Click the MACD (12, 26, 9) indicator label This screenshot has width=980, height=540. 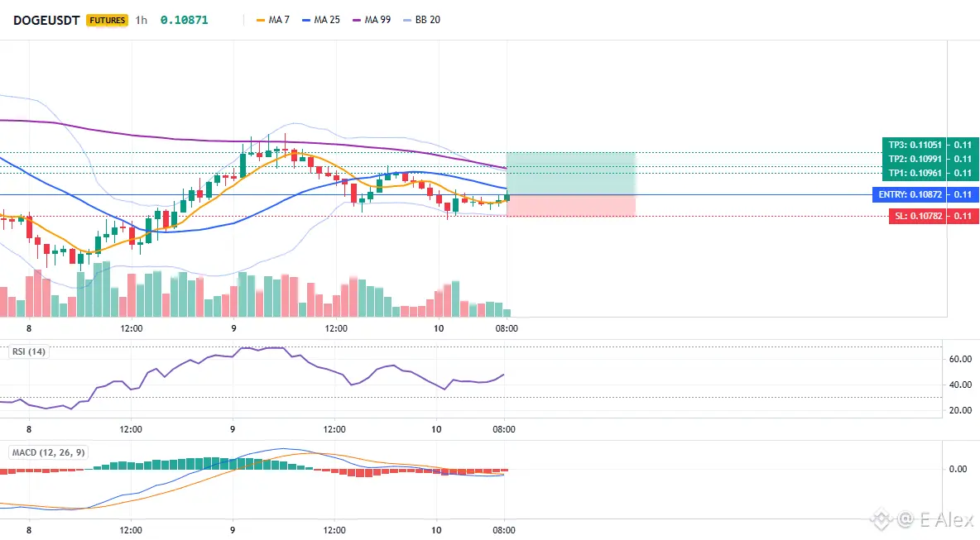(48, 452)
